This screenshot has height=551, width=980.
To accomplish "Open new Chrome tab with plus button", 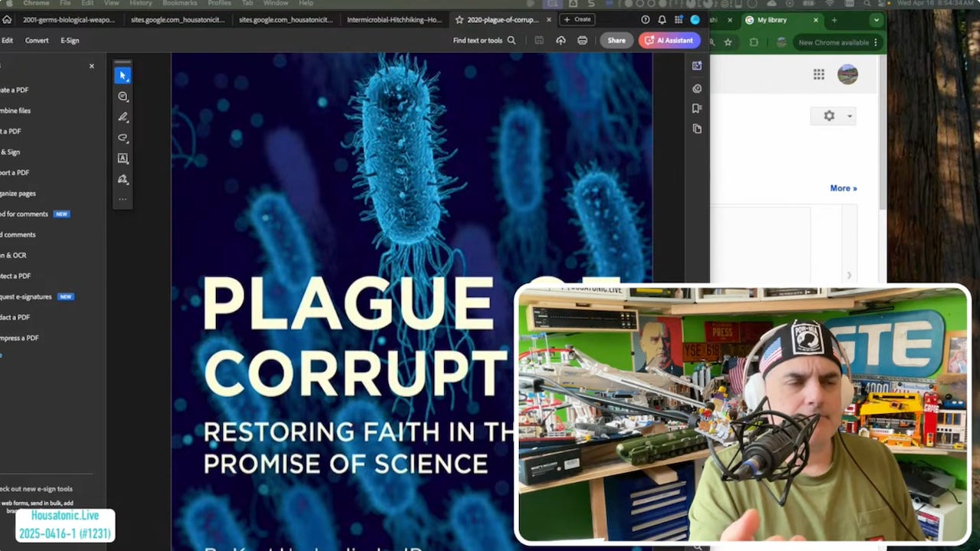I will point(834,20).
